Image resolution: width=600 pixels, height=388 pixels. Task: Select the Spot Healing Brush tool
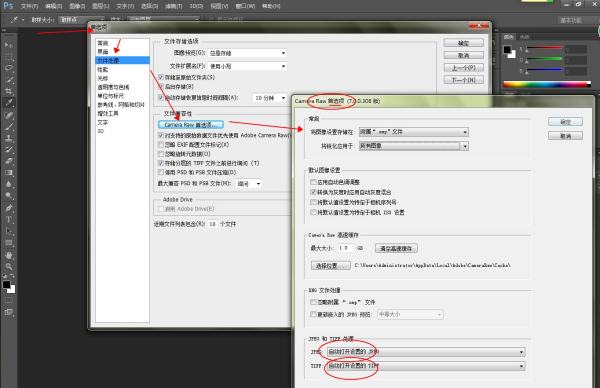pyautogui.click(x=8, y=115)
